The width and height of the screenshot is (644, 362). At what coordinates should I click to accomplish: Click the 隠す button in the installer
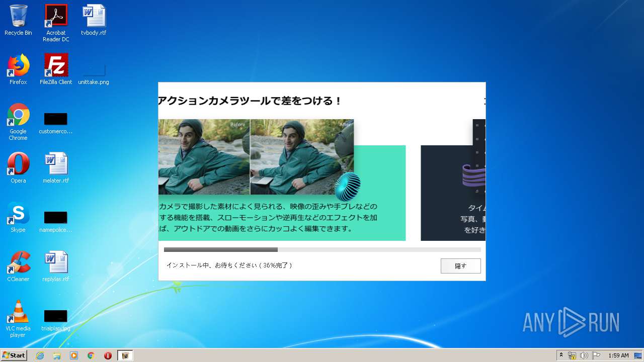pos(460,266)
